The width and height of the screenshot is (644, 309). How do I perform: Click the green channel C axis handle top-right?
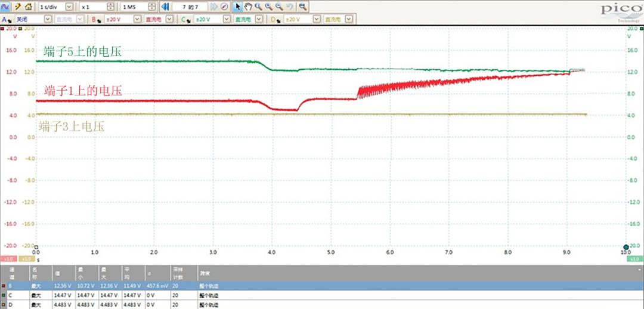641,29
